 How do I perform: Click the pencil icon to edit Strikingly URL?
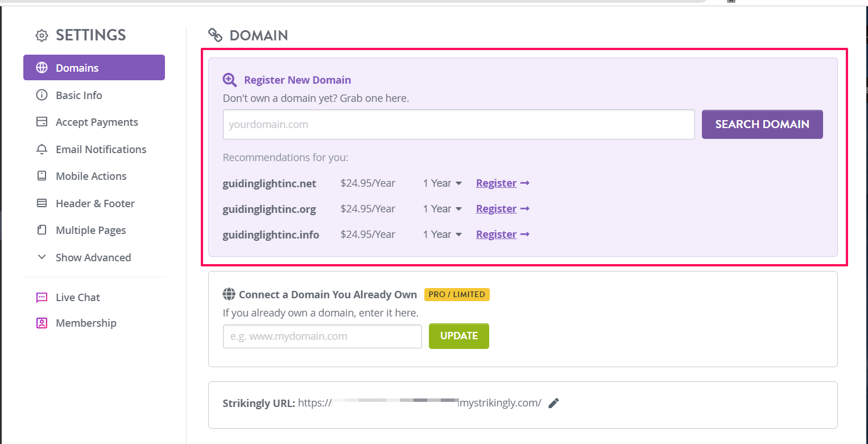click(x=553, y=403)
